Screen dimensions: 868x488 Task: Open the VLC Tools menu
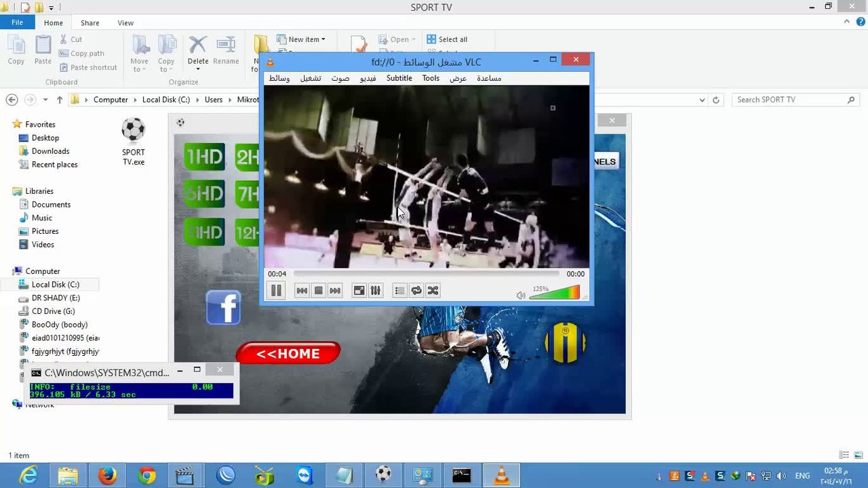[431, 78]
